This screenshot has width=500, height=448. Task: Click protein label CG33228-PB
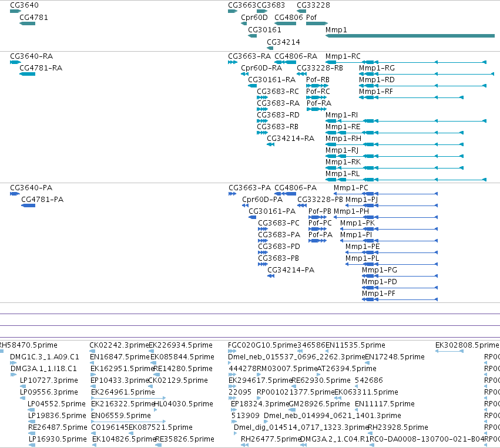pyautogui.click(x=320, y=200)
